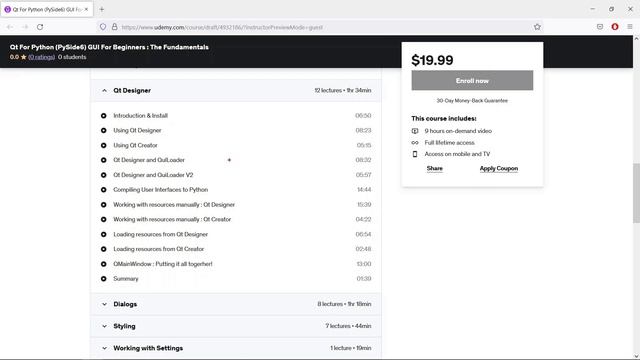
Task: Click the Enroll now button
Action: [472, 80]
